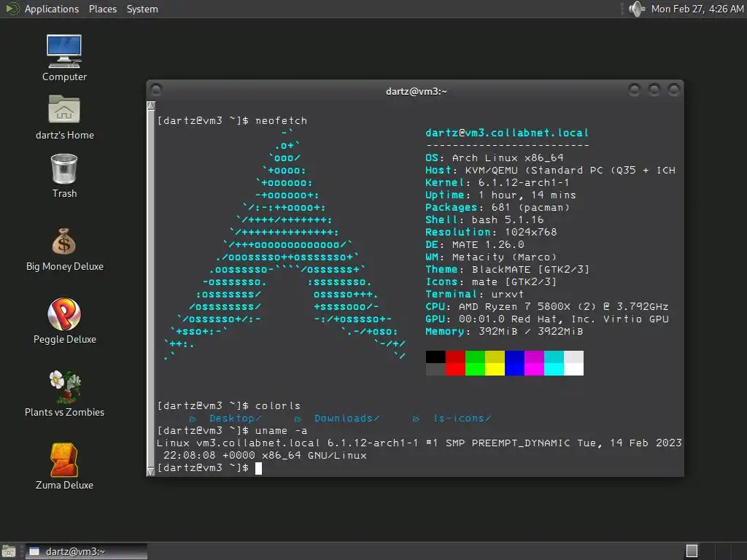The height and width of the screenshot is (560, 747).
Task: Click the Kernel: 6.1.12-arch1-1 line
Action: 498,182
